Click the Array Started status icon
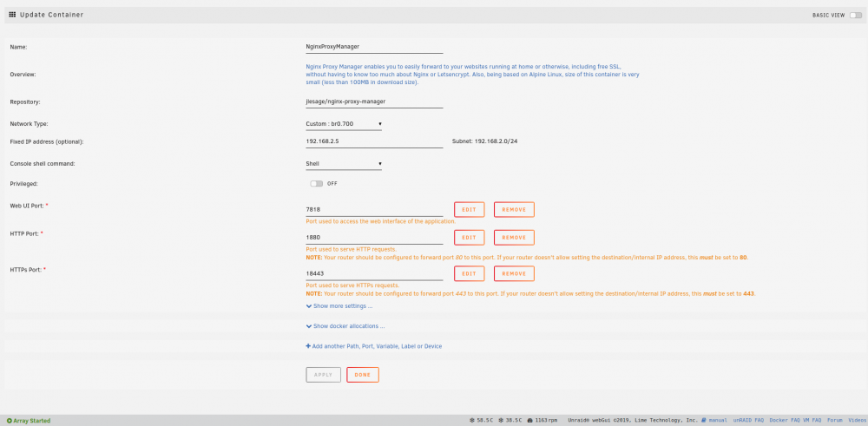Viewport: 868px width, 426px height. (10, 421)
